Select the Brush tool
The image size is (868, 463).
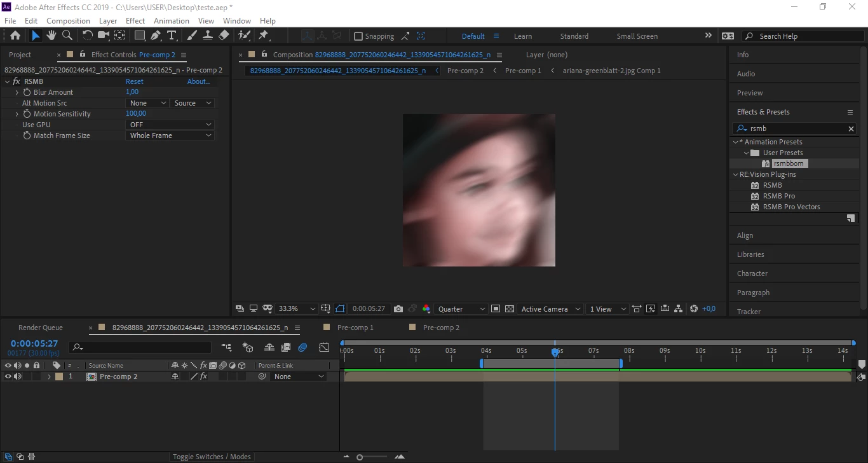click(x=192, y=36)
